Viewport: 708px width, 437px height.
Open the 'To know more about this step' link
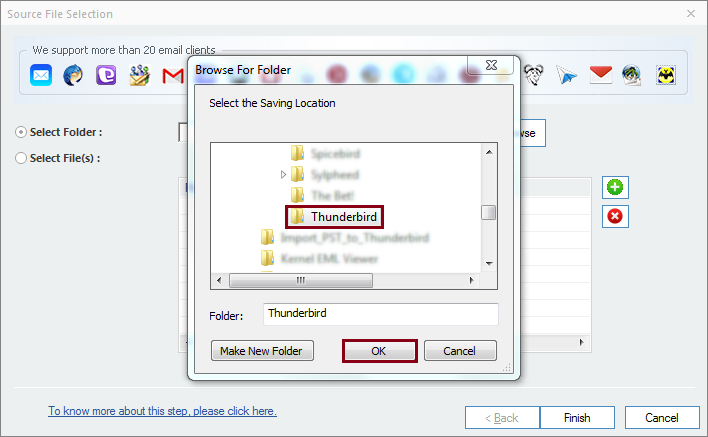pos(163,411)
